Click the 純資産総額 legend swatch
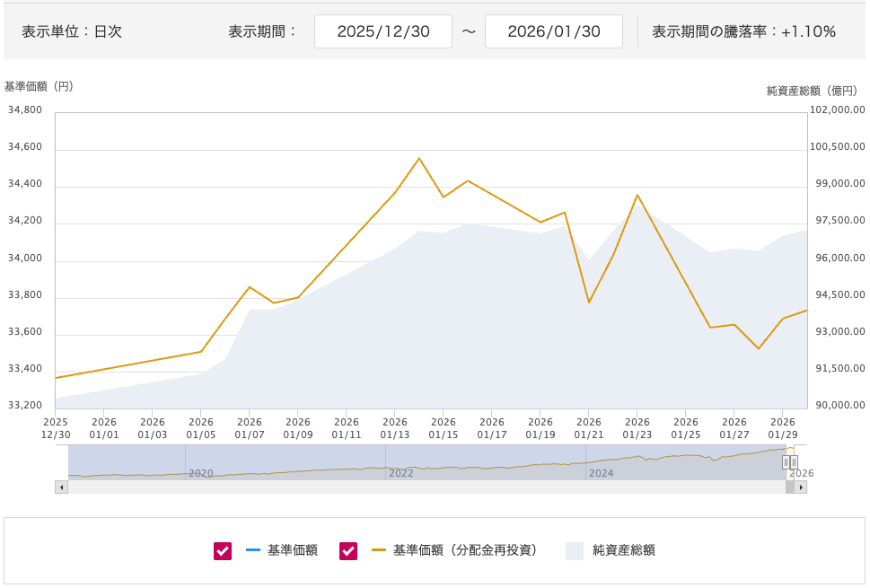This screenshot has height=588, width=870. point(575,550)
